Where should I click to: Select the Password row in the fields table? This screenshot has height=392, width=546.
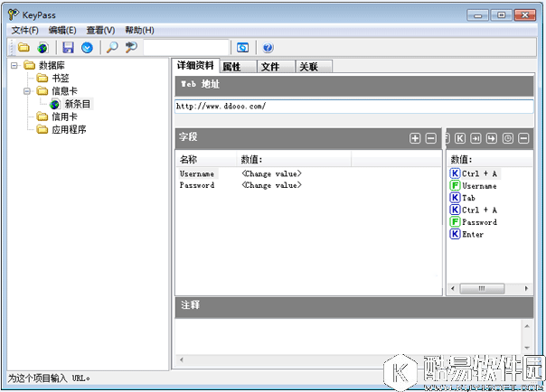197,185
